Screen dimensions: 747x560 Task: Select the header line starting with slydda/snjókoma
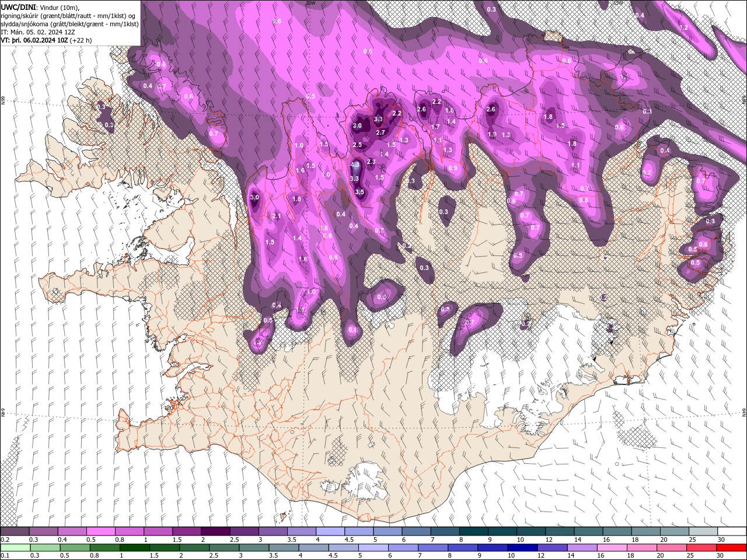69,24
